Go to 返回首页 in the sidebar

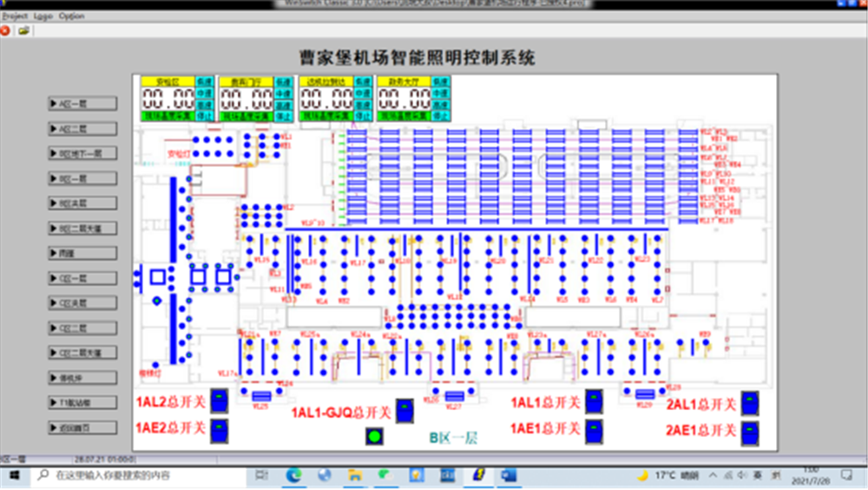[x=82, y=428]
